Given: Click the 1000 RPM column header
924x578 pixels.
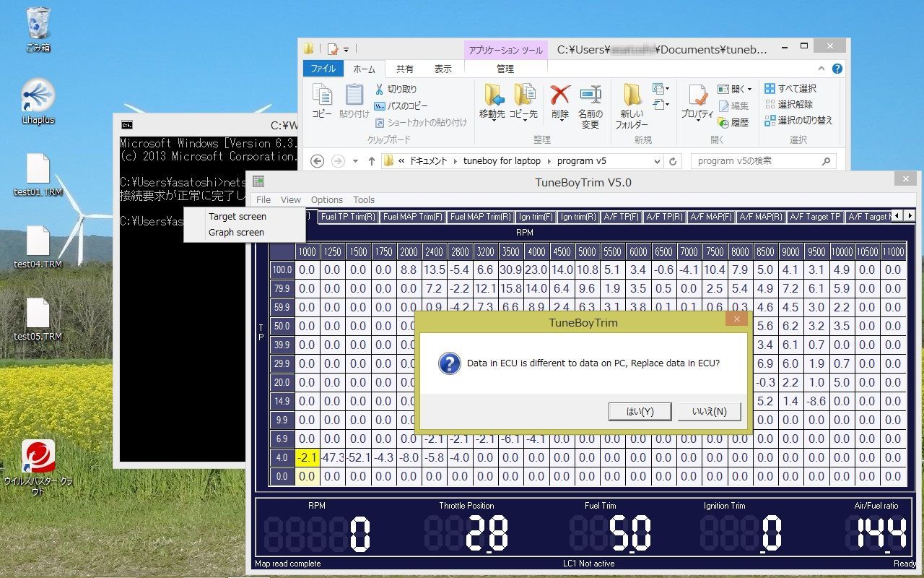Looking at the screenshot, I should coord(308,251).
